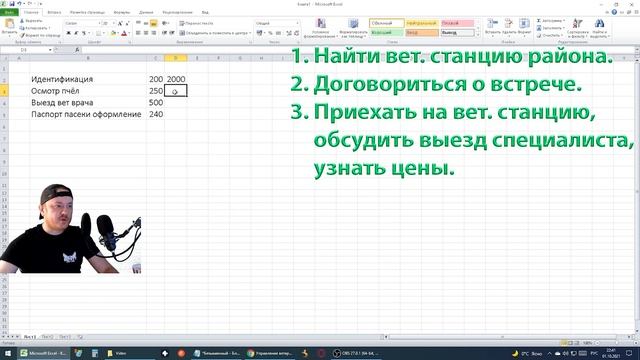Apply the green Хороший cell style
The width and height of the screenshot is (640, 360).
[387, 32]
